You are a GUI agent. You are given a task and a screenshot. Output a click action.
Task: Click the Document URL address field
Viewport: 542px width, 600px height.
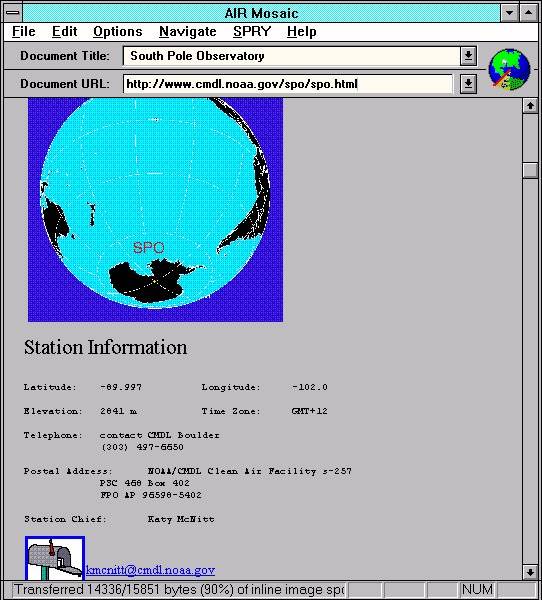point(287,84)
